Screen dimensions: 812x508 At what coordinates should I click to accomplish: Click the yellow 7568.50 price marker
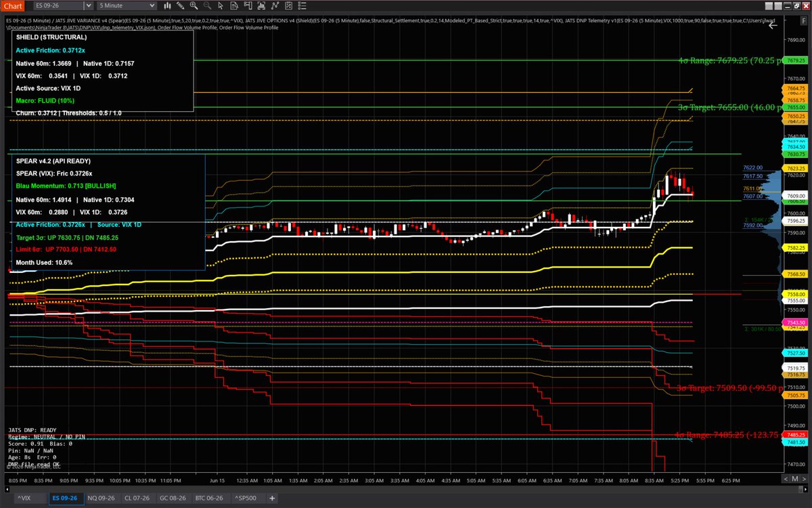tap(794, 274)
